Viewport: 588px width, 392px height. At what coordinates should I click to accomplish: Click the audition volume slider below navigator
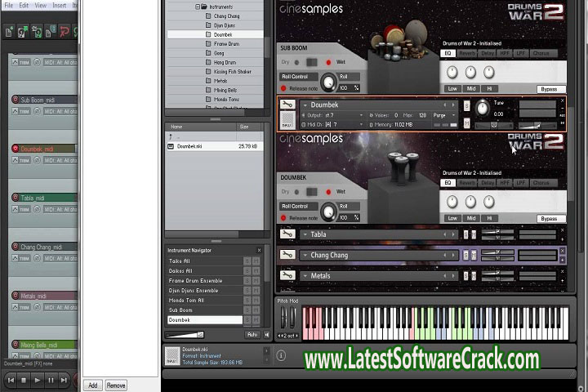click(184, 335)
